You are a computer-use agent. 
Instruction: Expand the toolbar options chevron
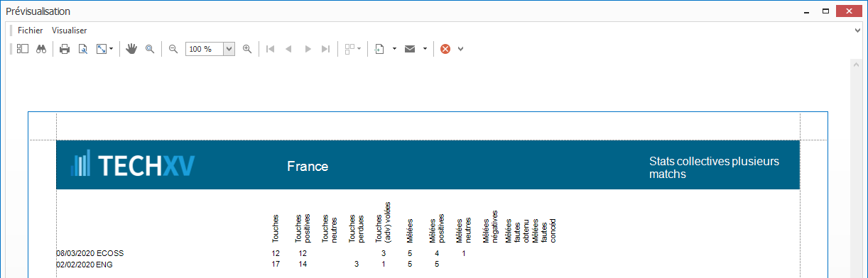(x=460, y=49)
